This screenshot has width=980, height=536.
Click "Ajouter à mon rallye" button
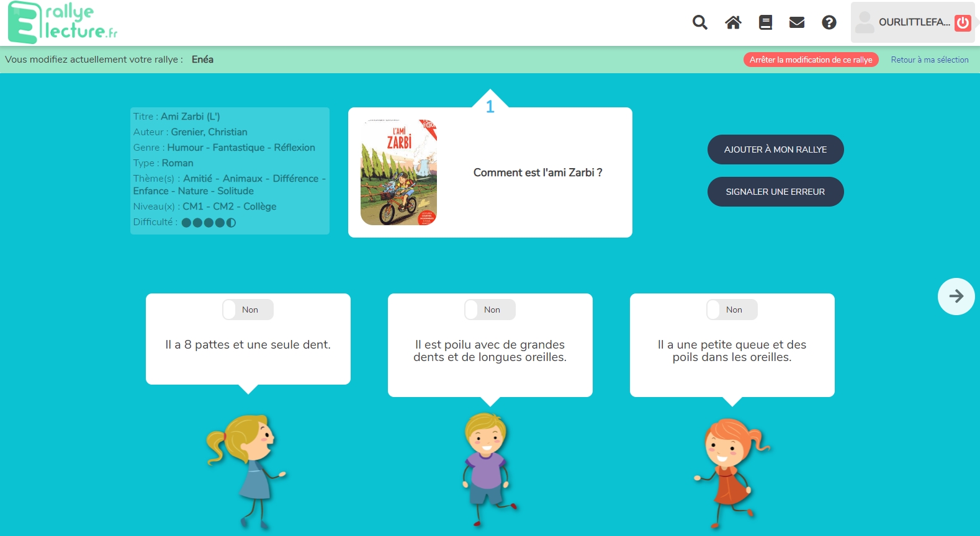tap(775, 150)
